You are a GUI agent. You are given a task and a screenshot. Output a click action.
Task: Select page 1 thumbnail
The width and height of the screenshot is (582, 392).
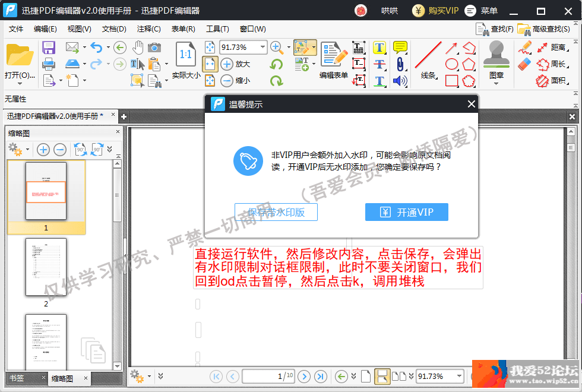click(46, 191)
